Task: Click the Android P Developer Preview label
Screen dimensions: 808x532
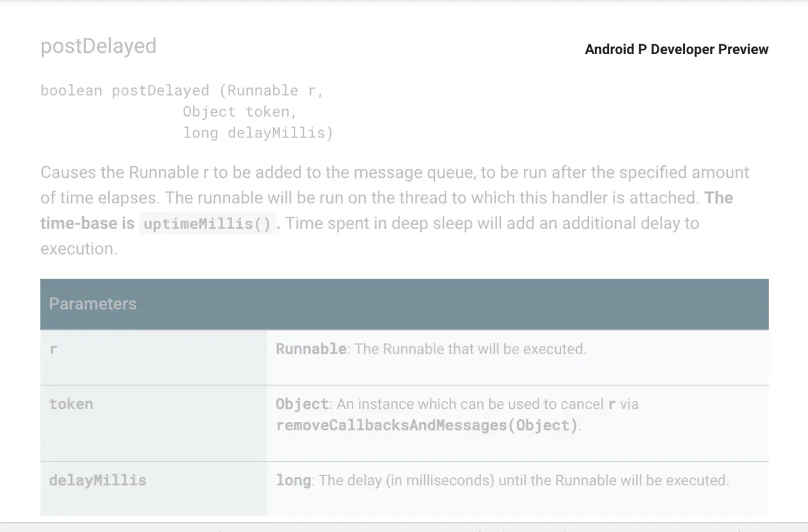Action: pyautogui.click(x=676, y=49)
